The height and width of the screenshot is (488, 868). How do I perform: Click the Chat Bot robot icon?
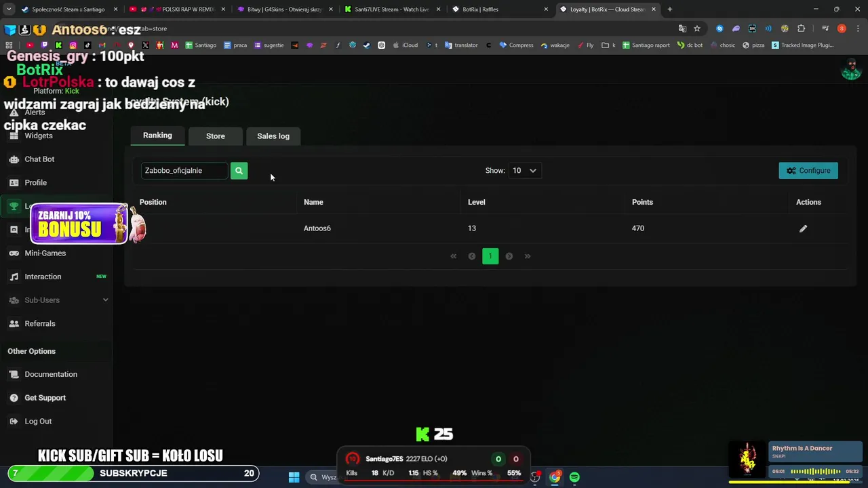[x=14, y=159]
